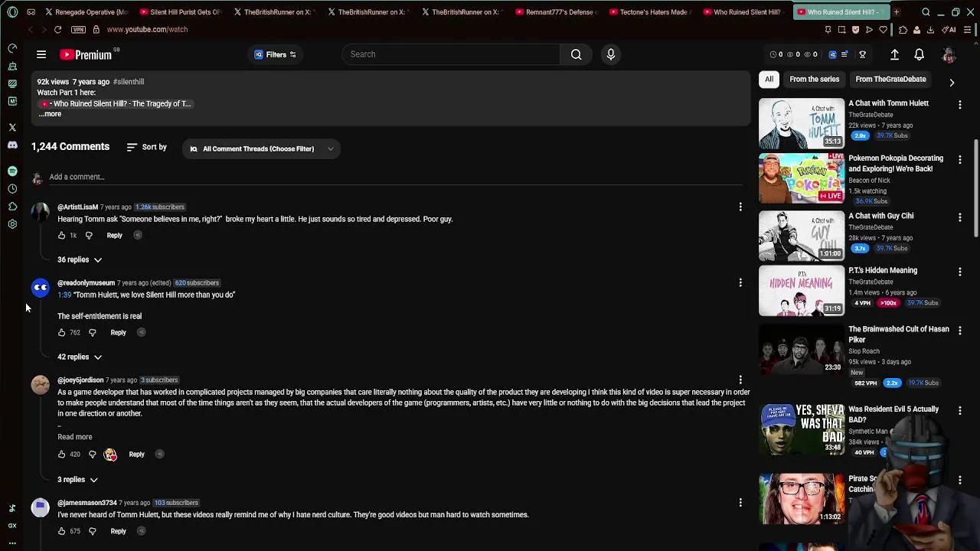Viewport: 980px width, 551px height.
Task: Open the account avatar menu
Action: pos(949,54)
